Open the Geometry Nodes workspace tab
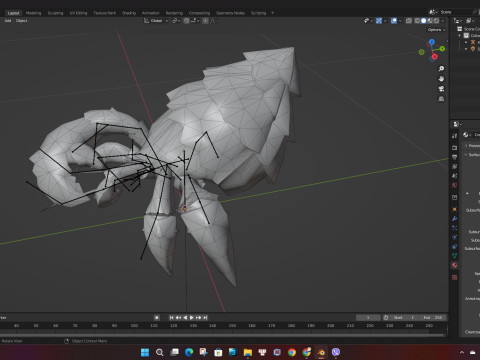Screen dimensions: 480x360 (230, 13)
